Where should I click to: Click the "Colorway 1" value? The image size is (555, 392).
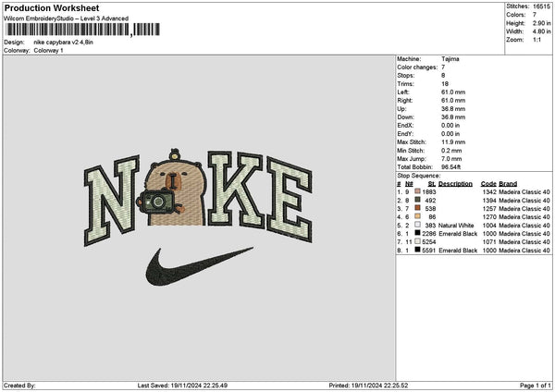48,51
